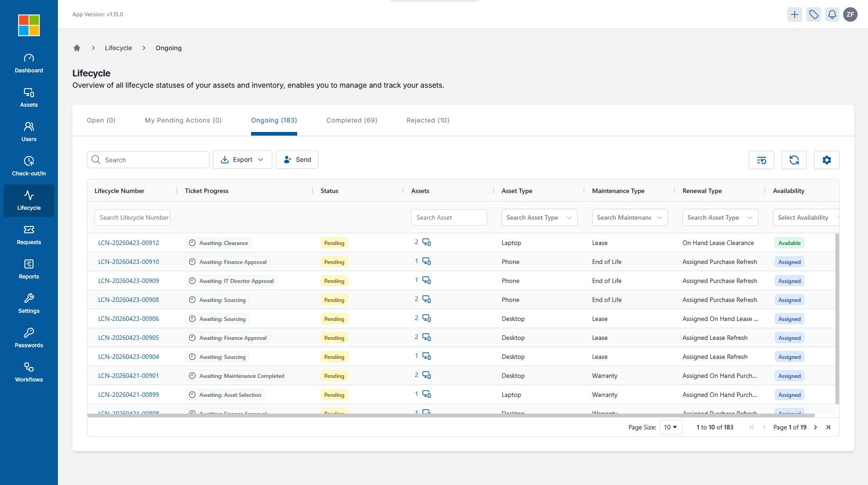This screenshot has height=485, width=868.
Task: Click the Search Lifecycle Number field
Action: (133, 217)
